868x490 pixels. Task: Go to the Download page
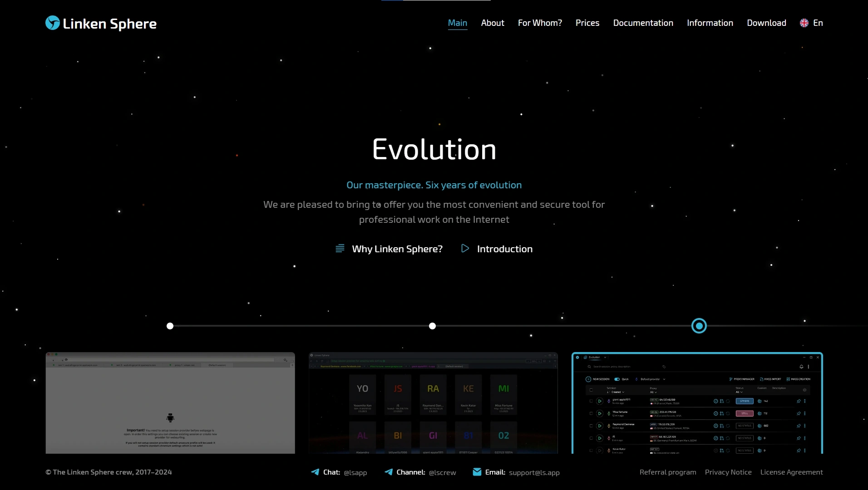766,23
